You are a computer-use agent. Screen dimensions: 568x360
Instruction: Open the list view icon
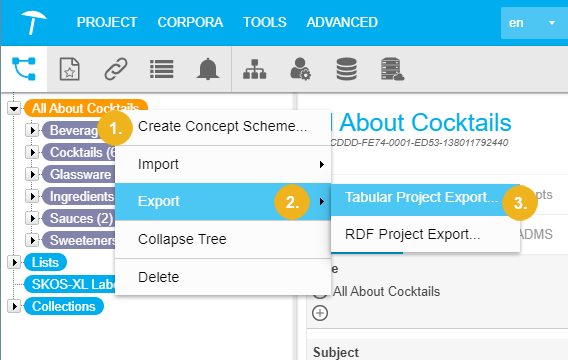tap(162, 69)
